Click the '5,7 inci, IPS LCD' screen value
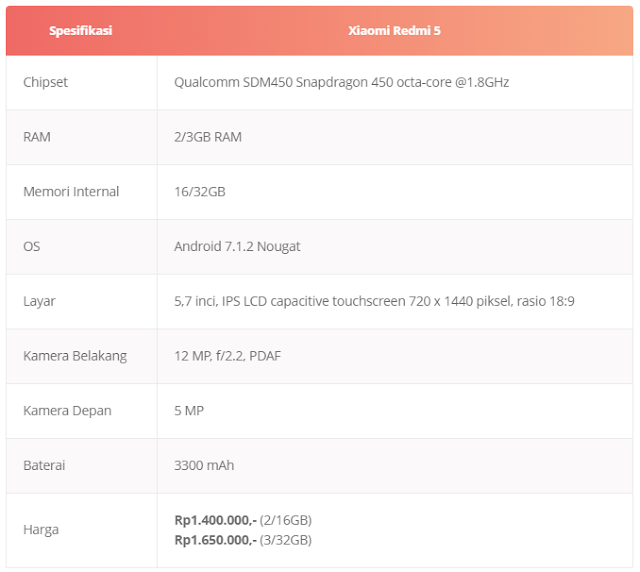640x572 pixels. tap(374, 301)
